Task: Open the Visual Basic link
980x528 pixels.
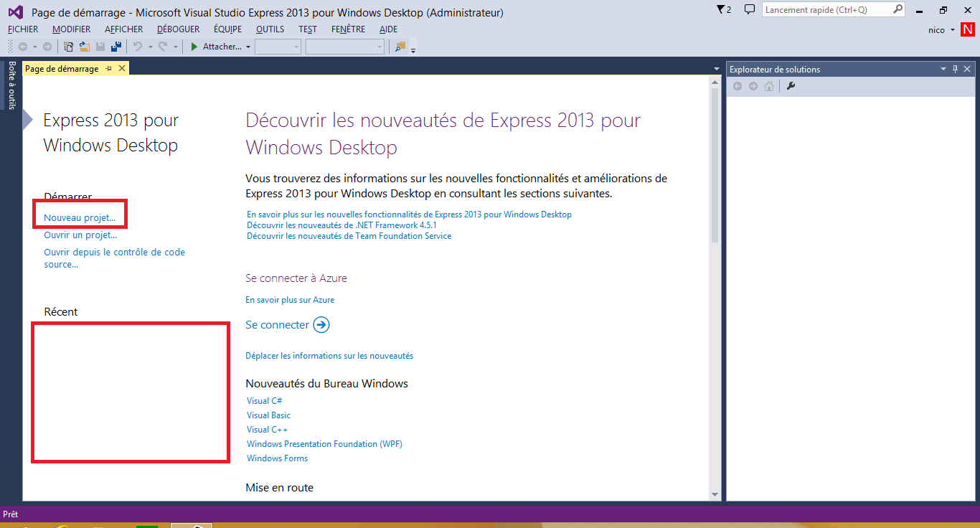Action: point(269,415)
